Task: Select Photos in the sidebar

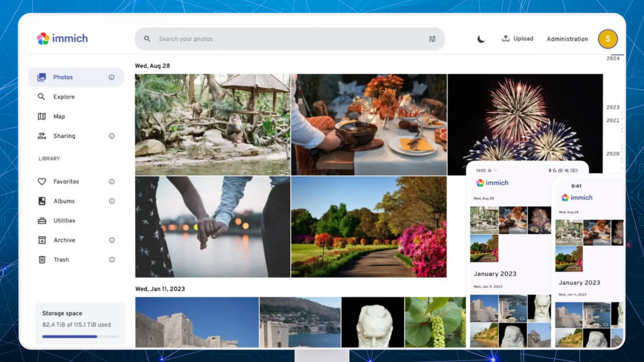Action: [x=63, y=77]
